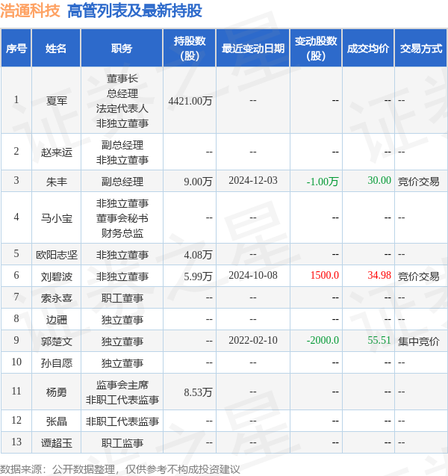
Task: Click row number 10
Action: click(16, 362)
